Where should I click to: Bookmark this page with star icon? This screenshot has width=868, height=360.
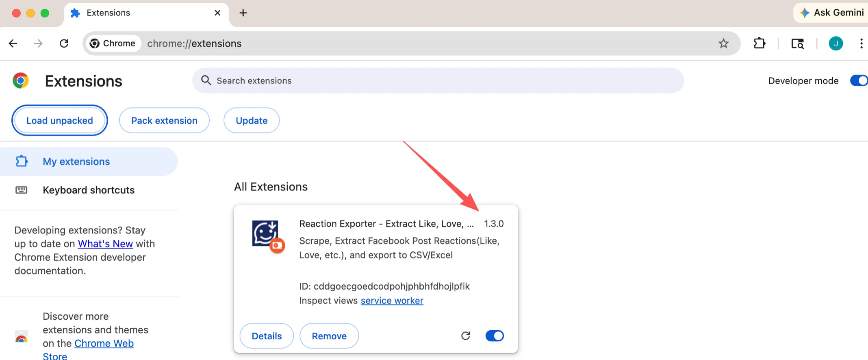tap(723, 44)
